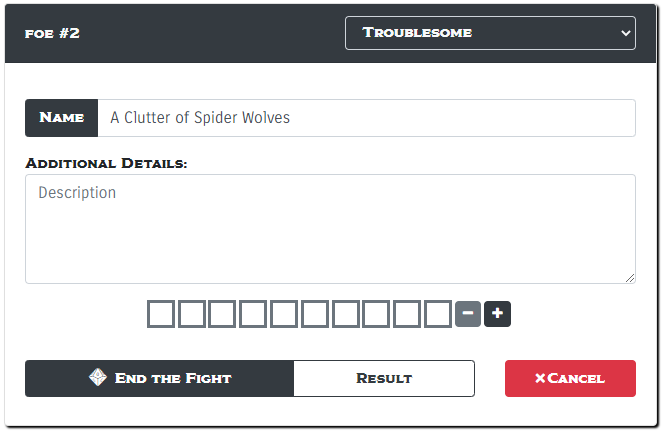The width and height of the screenshot is (668, 435).
Task: Tick the tenth and last progress box
Action: tap(438, 314)
